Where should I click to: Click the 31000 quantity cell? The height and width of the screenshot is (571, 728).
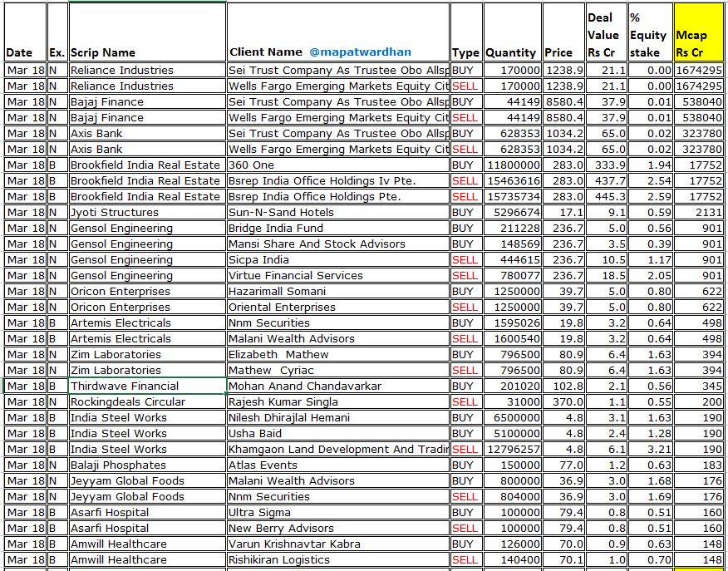click(x=512, y=402)
